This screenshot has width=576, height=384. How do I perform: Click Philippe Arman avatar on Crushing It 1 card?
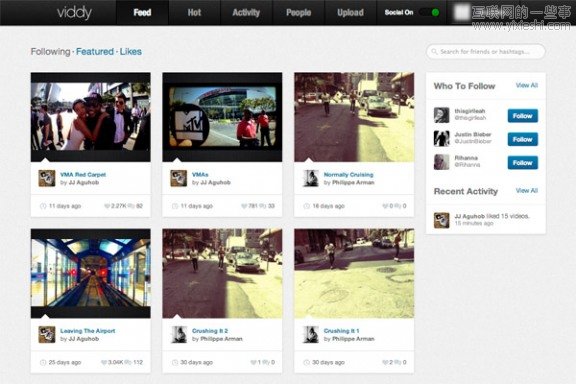point(310,334)
